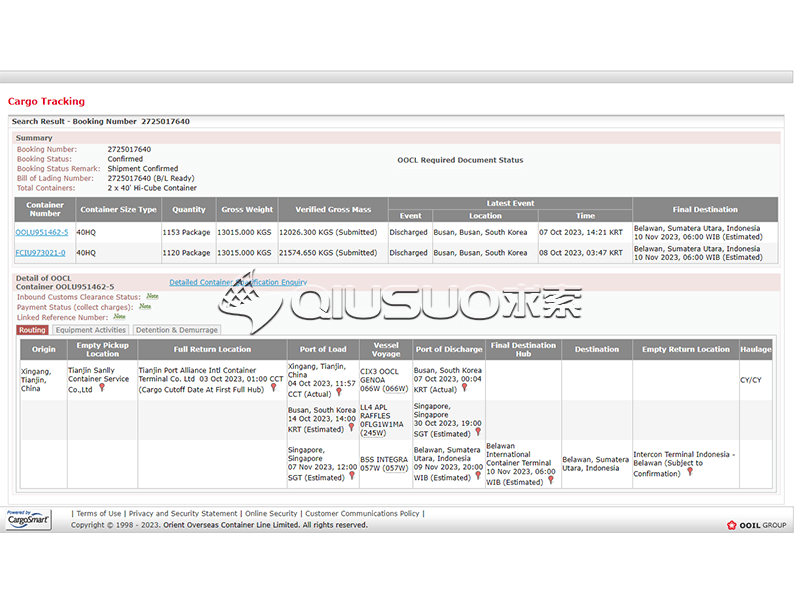The height and width of the screenshot is (600, 800).
Task: Click Bill of Lading value 2725017640 (B/L Ready)
Action: tap(151, 179)
